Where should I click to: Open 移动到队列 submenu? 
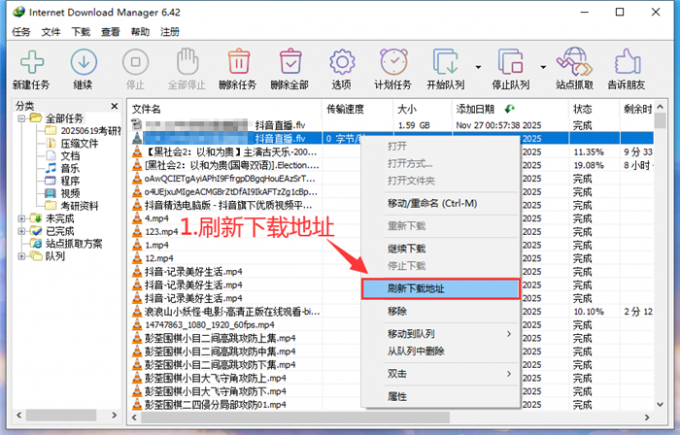point(441,334)
